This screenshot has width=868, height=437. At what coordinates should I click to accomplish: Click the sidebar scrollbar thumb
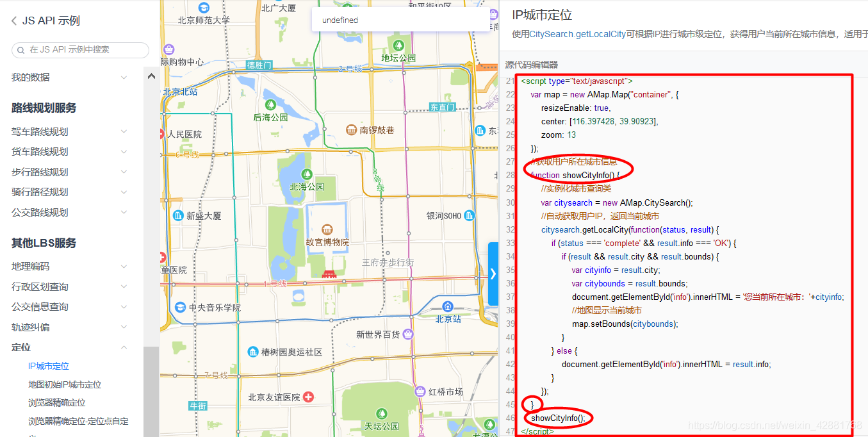click(151, 392)
